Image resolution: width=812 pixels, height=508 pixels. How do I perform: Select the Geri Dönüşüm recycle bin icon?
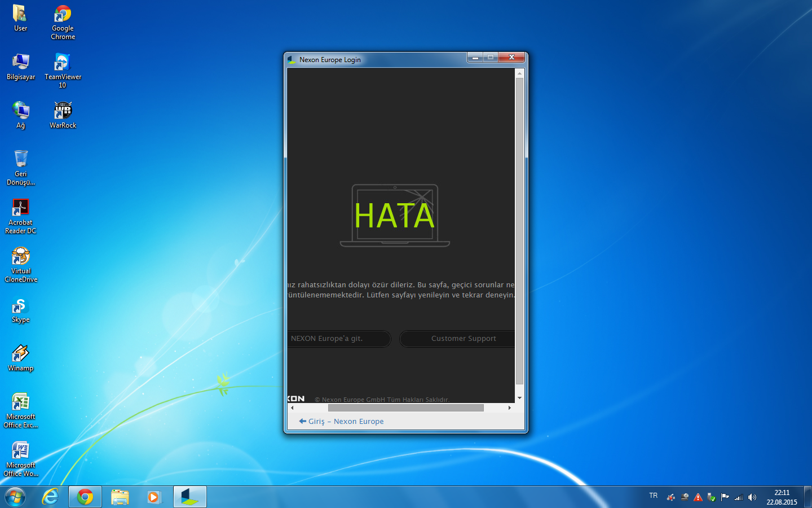(21, 168)
